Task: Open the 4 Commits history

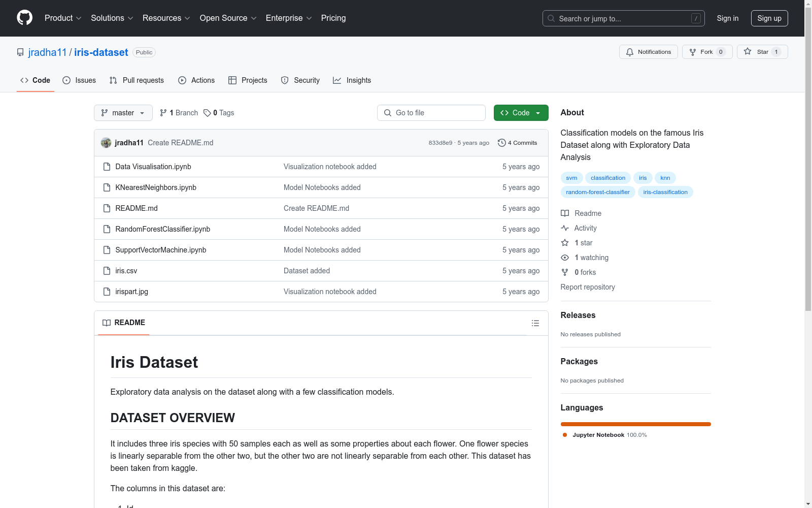Action: click(518, 143)
